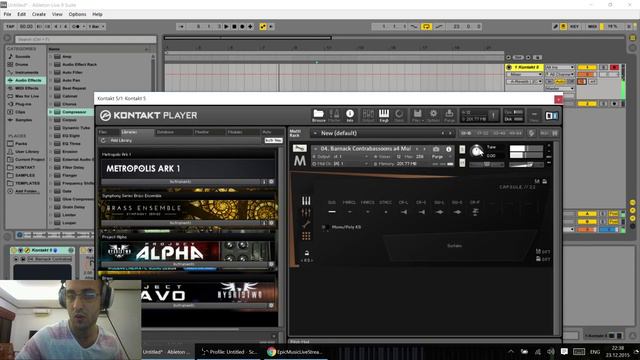Open the Capsule articulations faders icon
Viewport: 640px width, 360px height.
(306, 200)
